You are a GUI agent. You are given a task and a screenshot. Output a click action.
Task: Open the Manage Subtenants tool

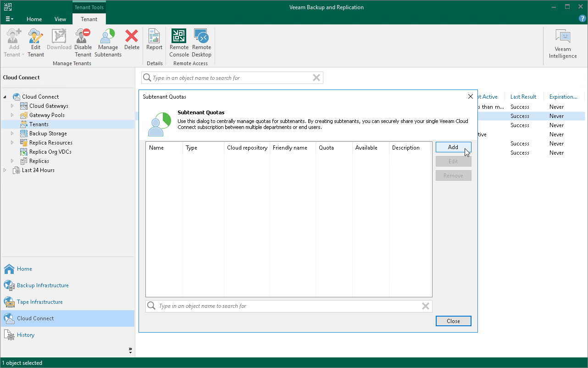(x=108, y=43)
